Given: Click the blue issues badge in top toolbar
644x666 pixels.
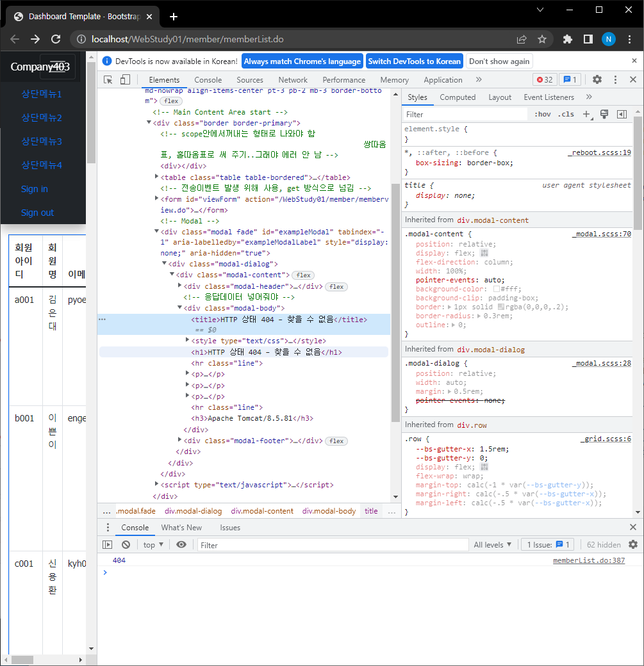Looking at the screenshot, I should click(570, 80).
